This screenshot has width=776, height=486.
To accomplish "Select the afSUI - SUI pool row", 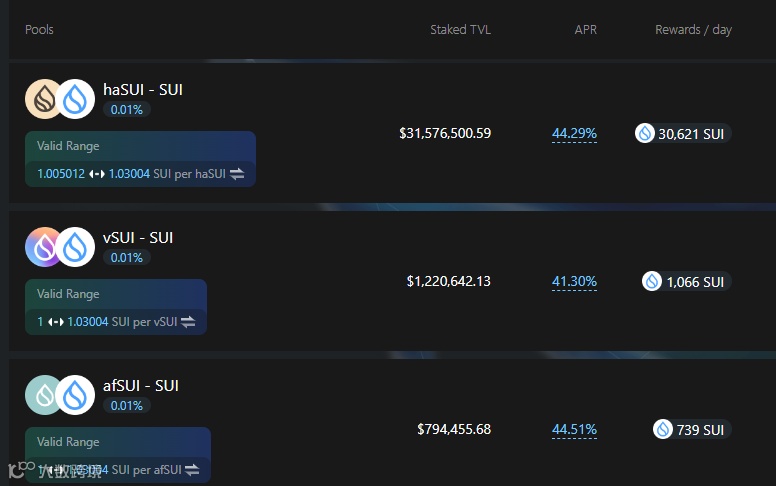I will (x=392, y=423).
